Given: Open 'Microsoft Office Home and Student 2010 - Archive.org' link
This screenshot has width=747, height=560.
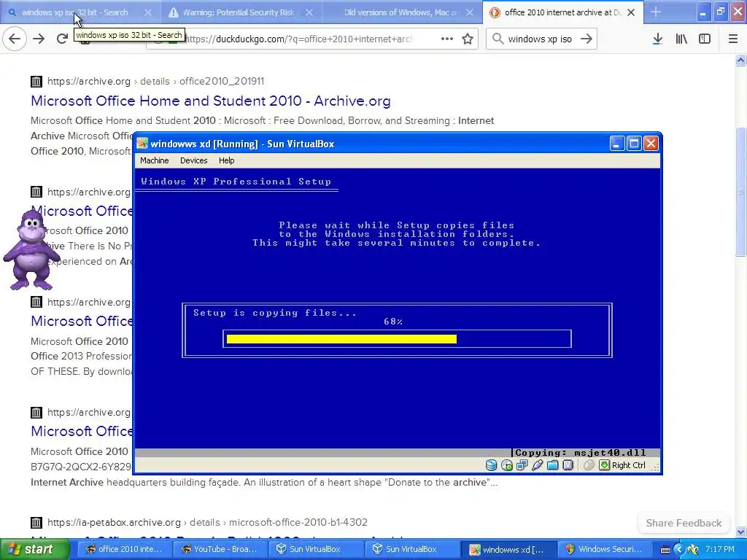Looking at the screenshot, I should [x=211, y=101].
